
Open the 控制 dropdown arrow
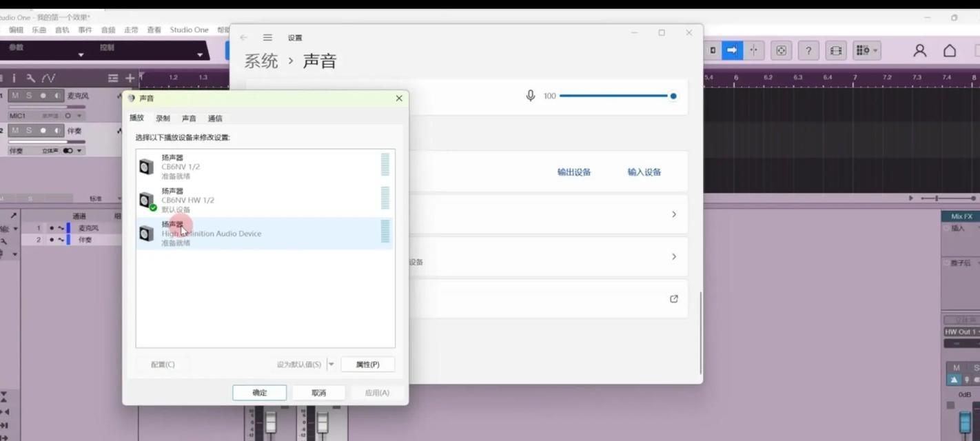click(200, 54)
